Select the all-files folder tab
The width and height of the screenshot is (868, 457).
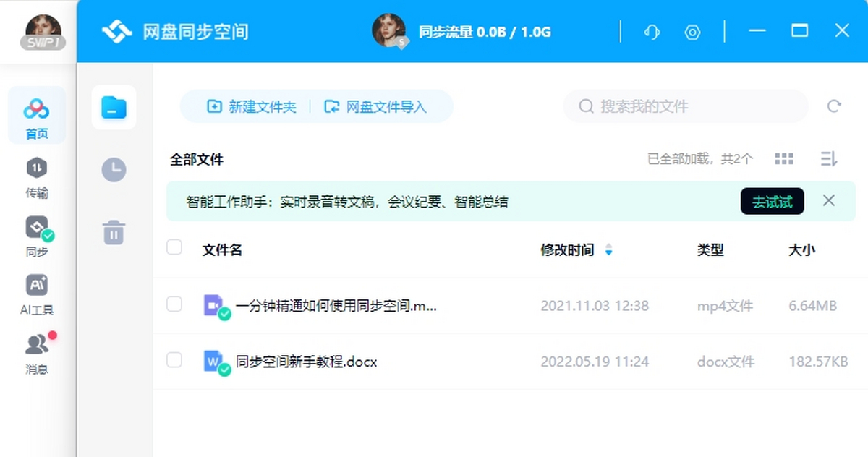coord(114,108)
